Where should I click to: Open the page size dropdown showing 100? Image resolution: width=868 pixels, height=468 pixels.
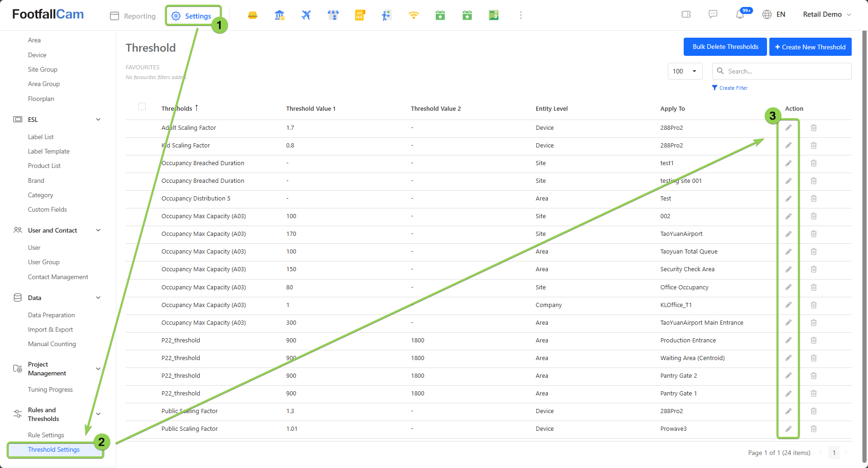click(x=685, y=71)
